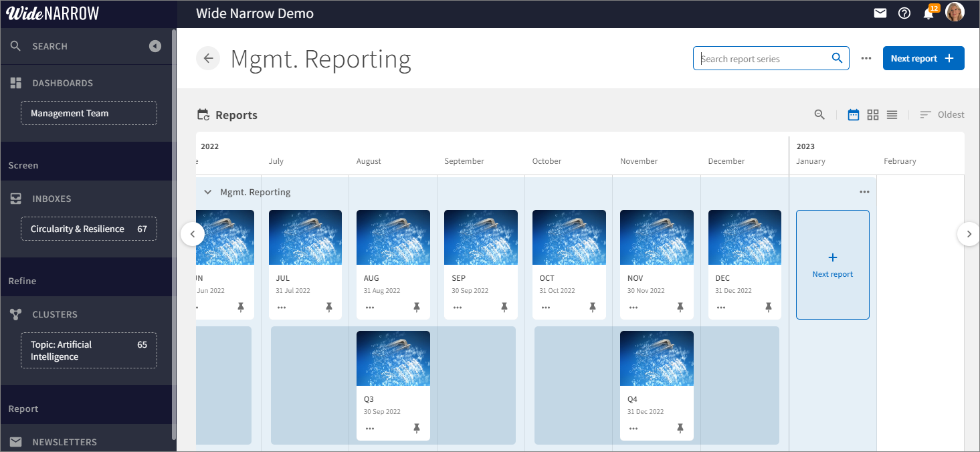Open the Oldest sort order dropdown

942,115
